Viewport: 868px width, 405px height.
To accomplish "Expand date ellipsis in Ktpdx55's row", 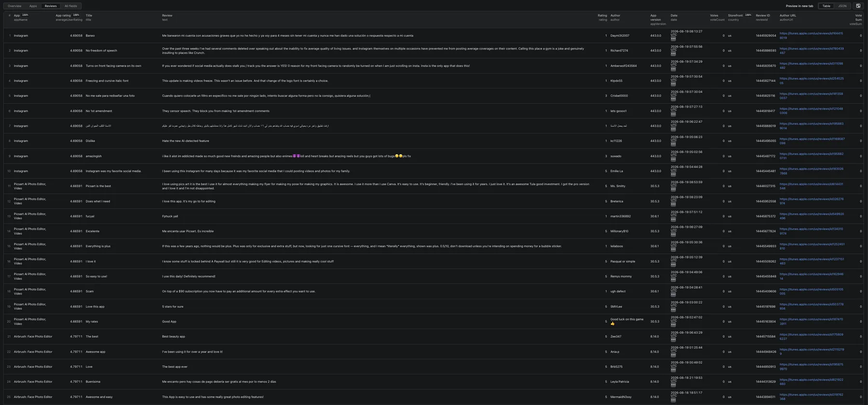I will [x=673, y=84].
